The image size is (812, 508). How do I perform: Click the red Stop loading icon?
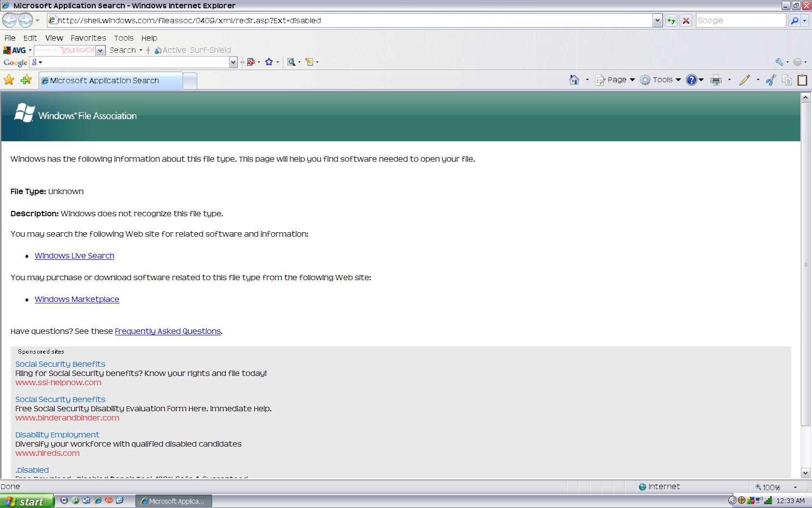[x=686, y=20]
